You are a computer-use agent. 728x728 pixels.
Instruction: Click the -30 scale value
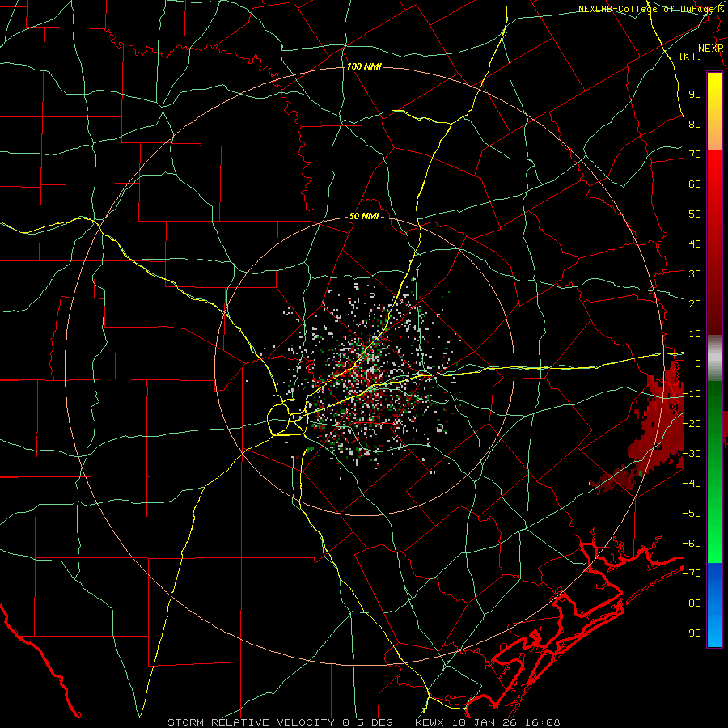(692, 454)
